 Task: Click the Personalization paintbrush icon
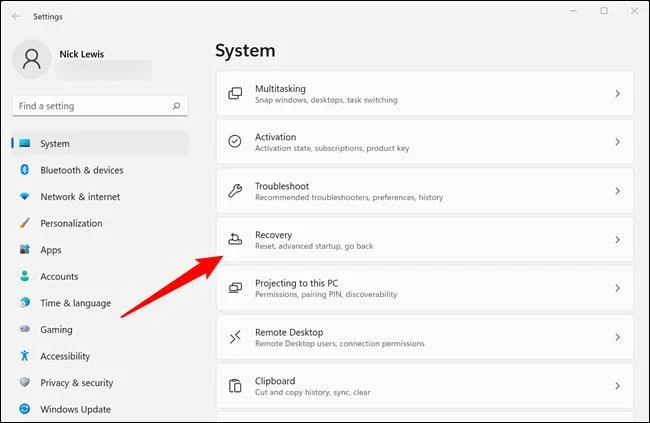click(x=25, y=223)
